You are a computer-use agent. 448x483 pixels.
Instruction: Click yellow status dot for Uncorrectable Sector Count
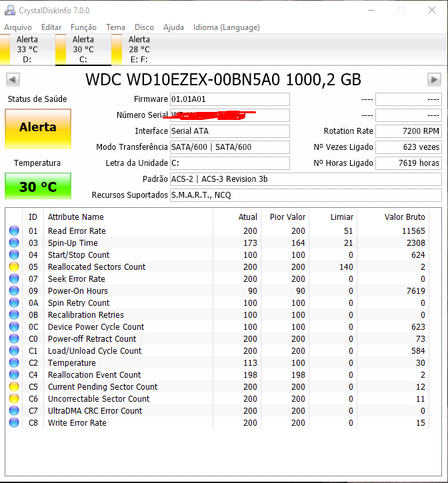pyautogui.click(x=14, y=399)
